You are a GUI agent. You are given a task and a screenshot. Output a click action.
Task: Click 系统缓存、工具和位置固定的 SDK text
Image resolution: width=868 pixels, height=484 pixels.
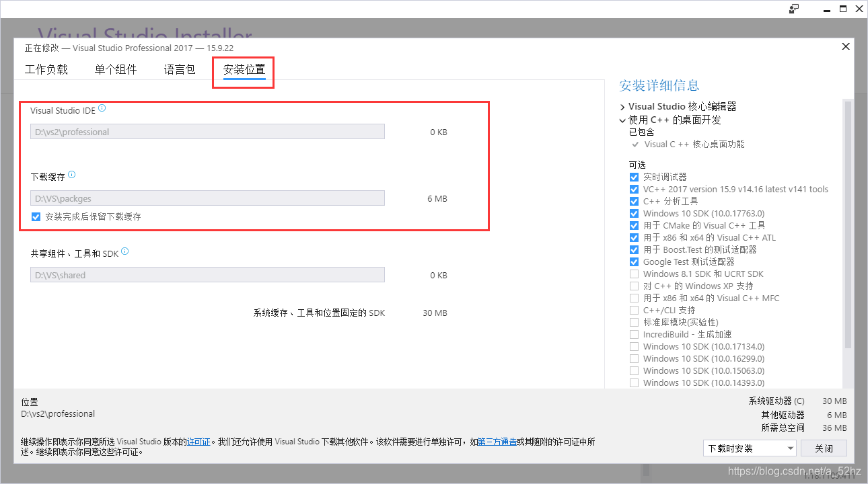[x=319, y=313]
